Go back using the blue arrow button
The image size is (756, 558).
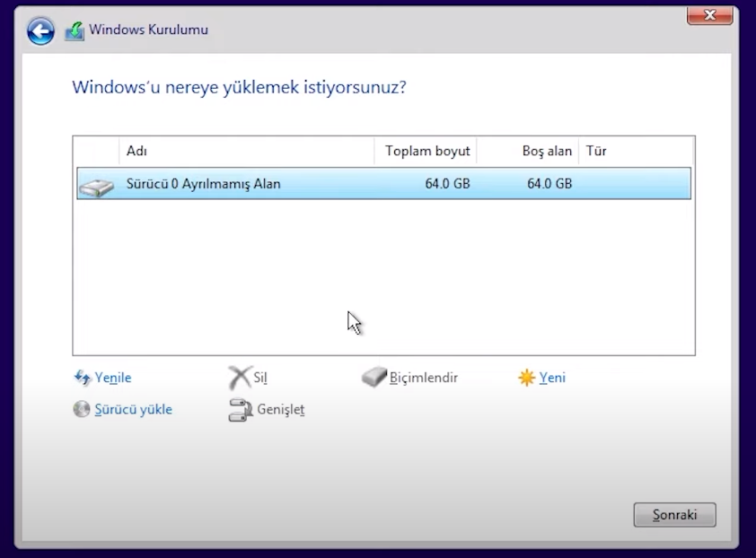40,31
